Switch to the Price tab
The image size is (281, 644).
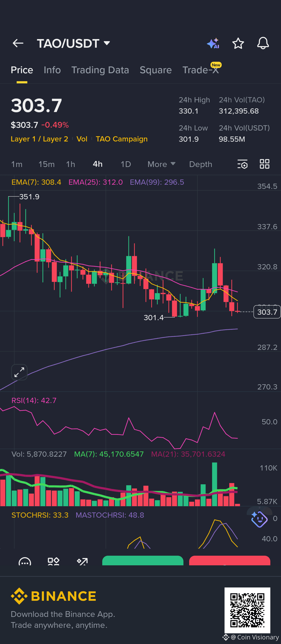[22, 70]
